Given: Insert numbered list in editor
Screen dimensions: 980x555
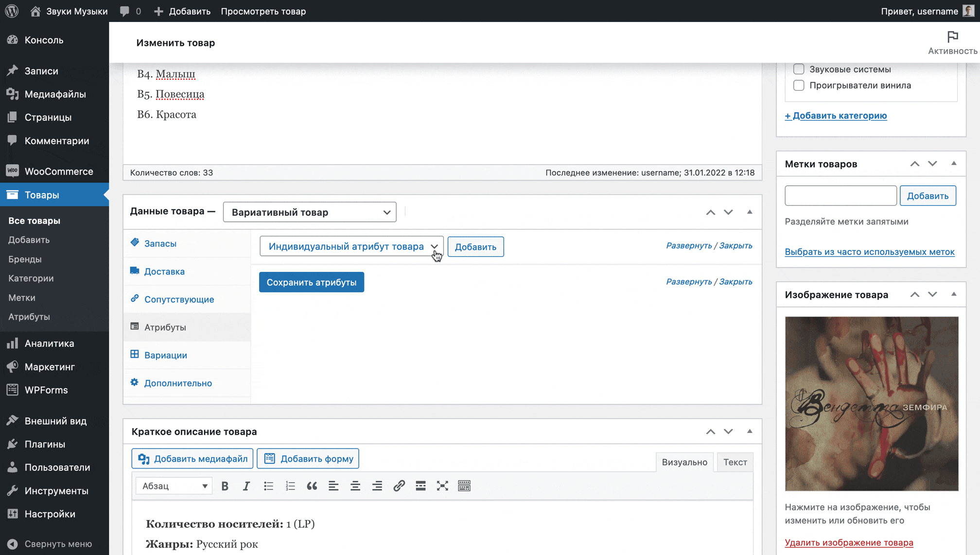Looking at the screenshot, I should 290,486.
